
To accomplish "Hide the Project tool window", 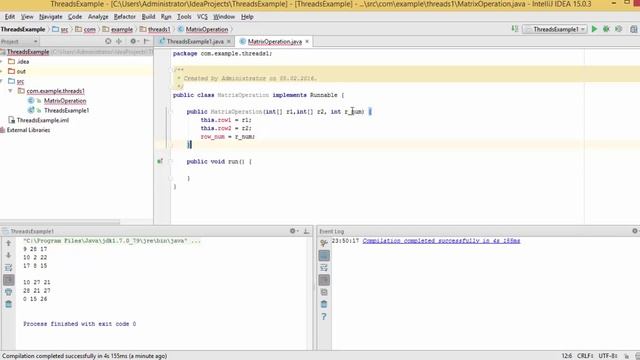I will tap(146, 41).
